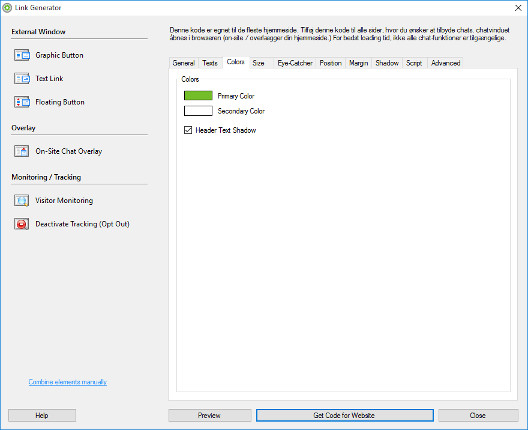Switch to the General tab
The width and height of the screenshot is (528, 430).
(x=184, y=63)
